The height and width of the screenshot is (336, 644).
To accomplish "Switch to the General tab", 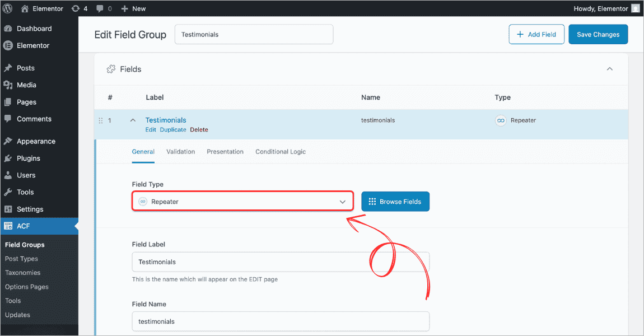I will click(143, 152).
